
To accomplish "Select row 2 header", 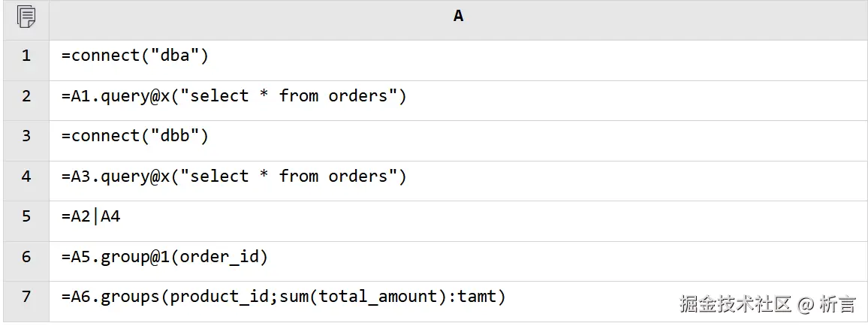I will pos(26,96).
